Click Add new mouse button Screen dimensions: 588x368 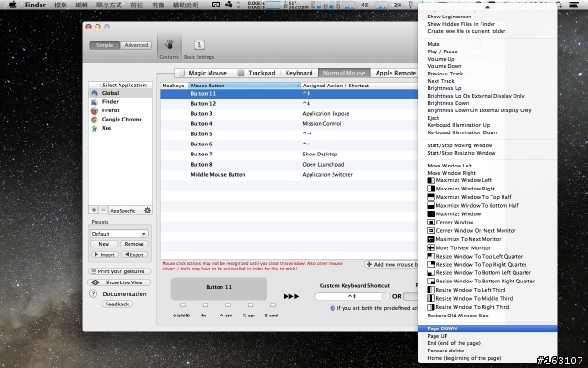click(391, 264)
